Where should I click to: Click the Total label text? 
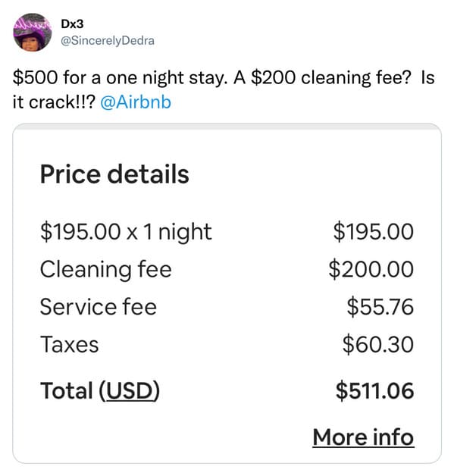[x=67, y=390]
